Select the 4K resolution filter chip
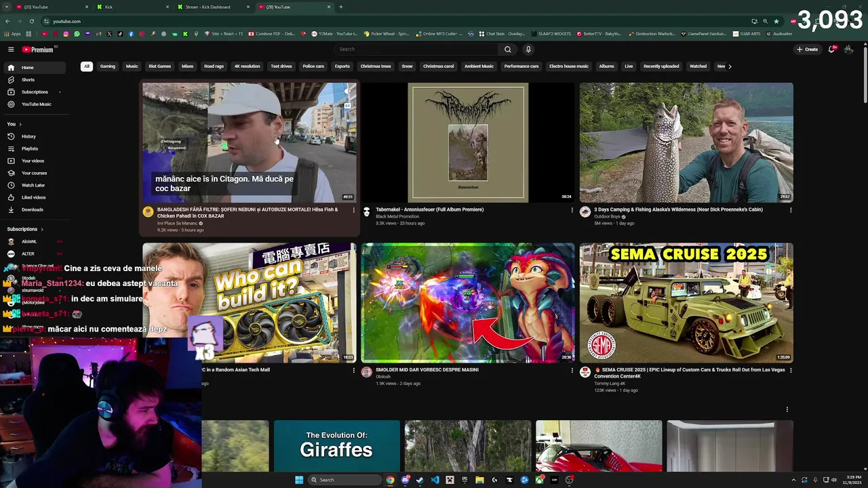Image resolution: width=868 pixels, height=488 pixels. [247, 66]
